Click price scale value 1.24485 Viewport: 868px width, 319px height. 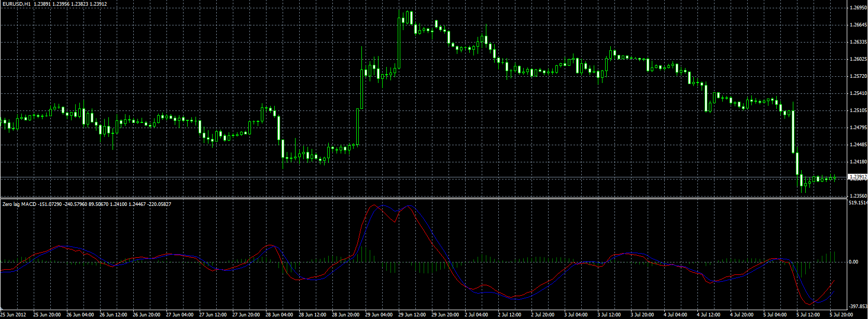(858, 145)
